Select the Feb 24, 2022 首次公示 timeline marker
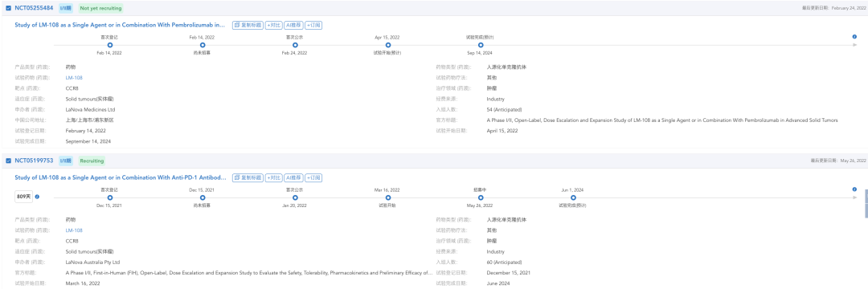 294,45
